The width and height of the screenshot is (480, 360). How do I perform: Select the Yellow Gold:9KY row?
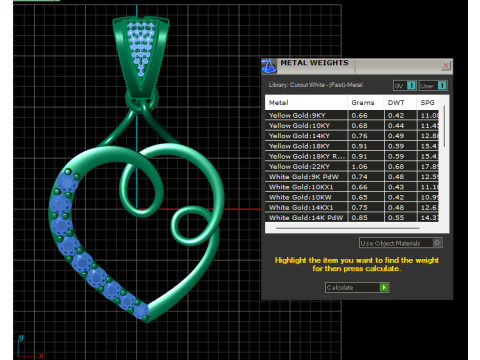tap(352, 115)
